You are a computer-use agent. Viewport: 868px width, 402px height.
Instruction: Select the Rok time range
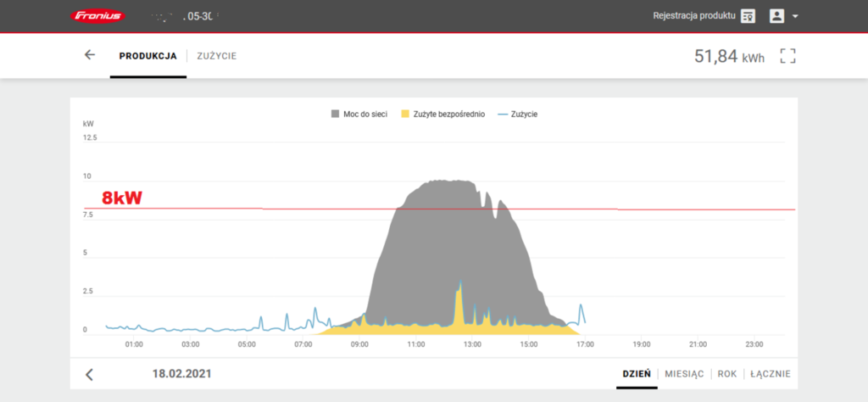726,374
